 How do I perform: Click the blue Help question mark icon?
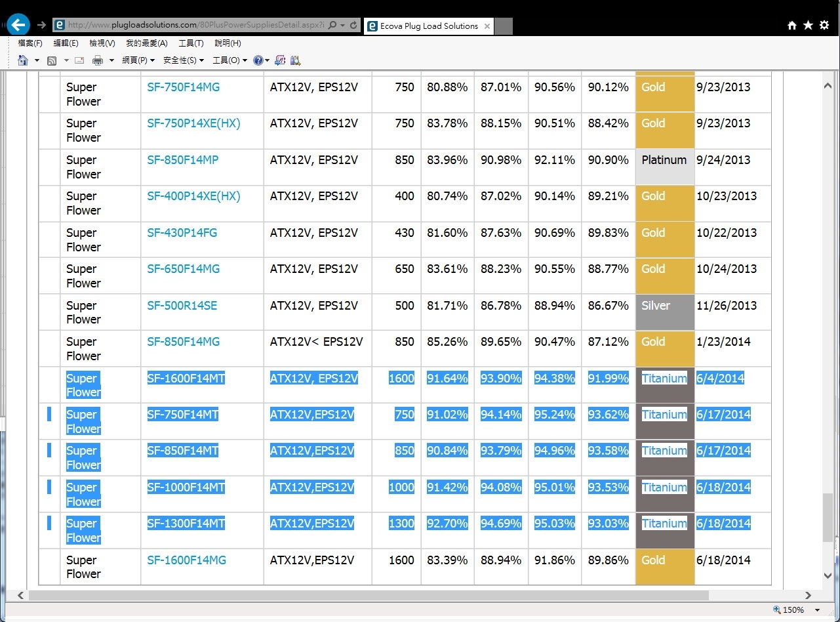[258, 60]
